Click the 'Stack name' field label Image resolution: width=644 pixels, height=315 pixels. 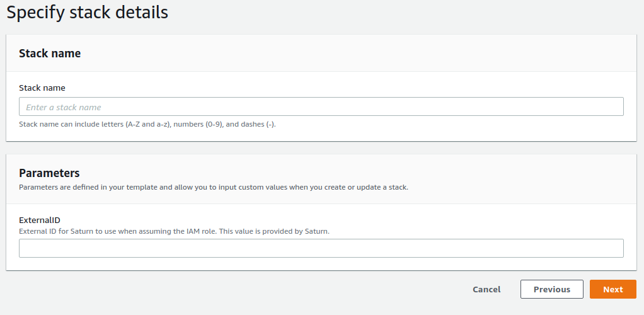pos(42,88)
